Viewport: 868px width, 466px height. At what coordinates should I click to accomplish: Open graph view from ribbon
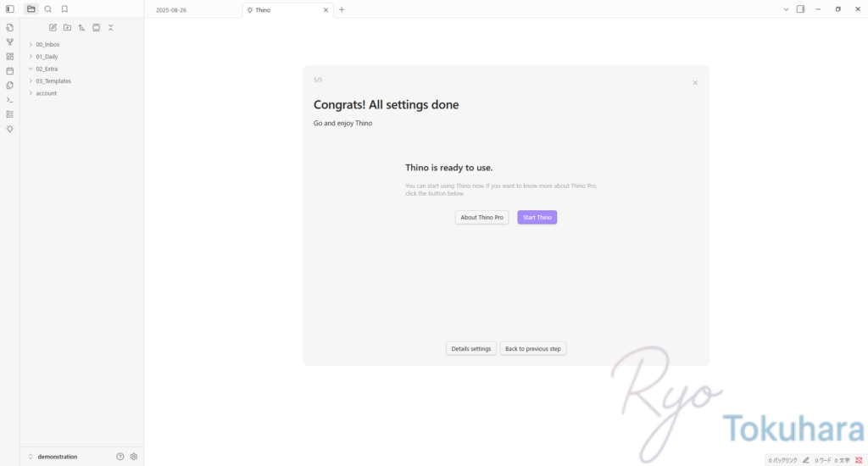coord(10,42)
